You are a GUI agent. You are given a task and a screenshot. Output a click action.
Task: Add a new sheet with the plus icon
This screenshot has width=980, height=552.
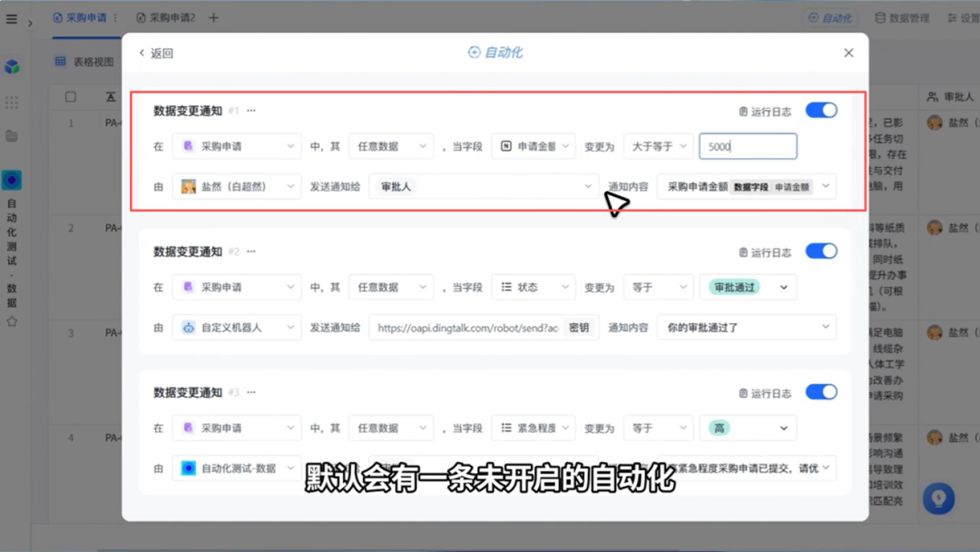click(x=214, y=17)
